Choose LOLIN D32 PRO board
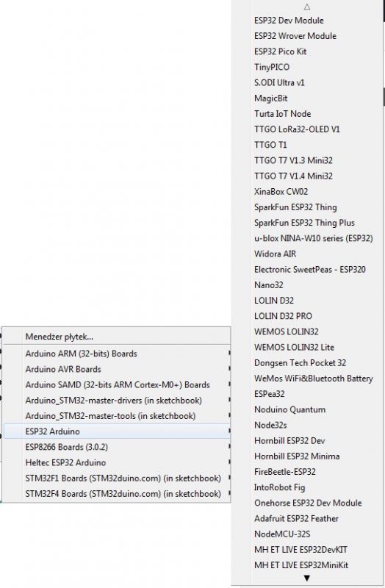Viewport: 385px width, 588px height. (x=307, y=316)
